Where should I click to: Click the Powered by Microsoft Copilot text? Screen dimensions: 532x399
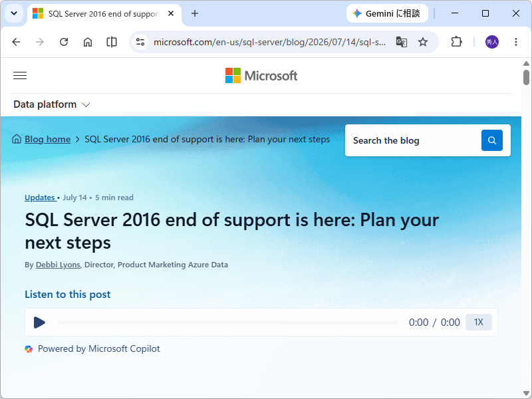click(x=98, y=348)
